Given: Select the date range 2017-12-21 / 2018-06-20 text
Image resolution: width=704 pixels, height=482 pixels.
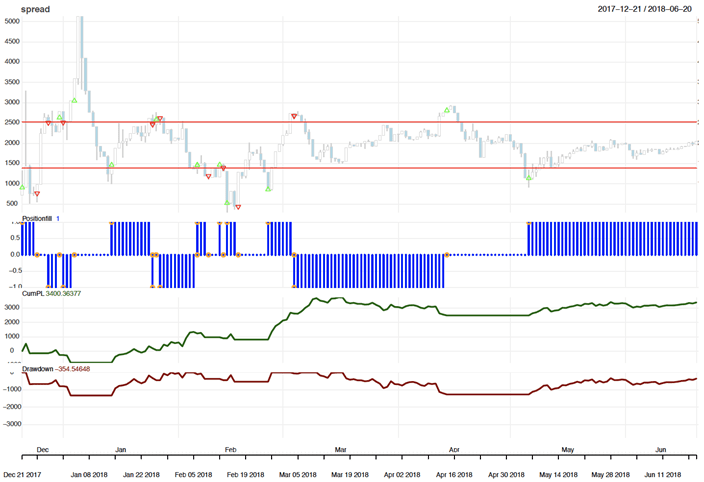Looking at the screenshot, I should (645, 9).
